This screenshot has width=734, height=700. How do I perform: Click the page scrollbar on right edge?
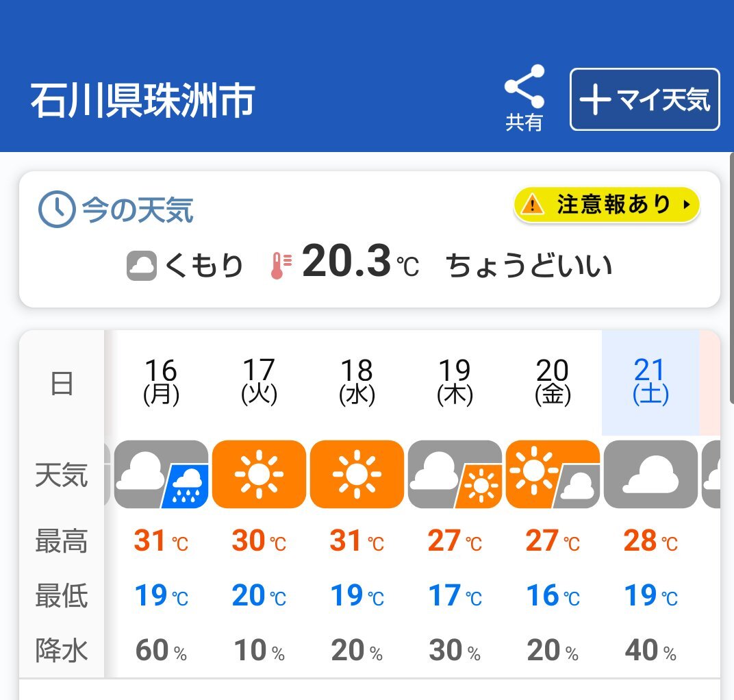(732, 277)
